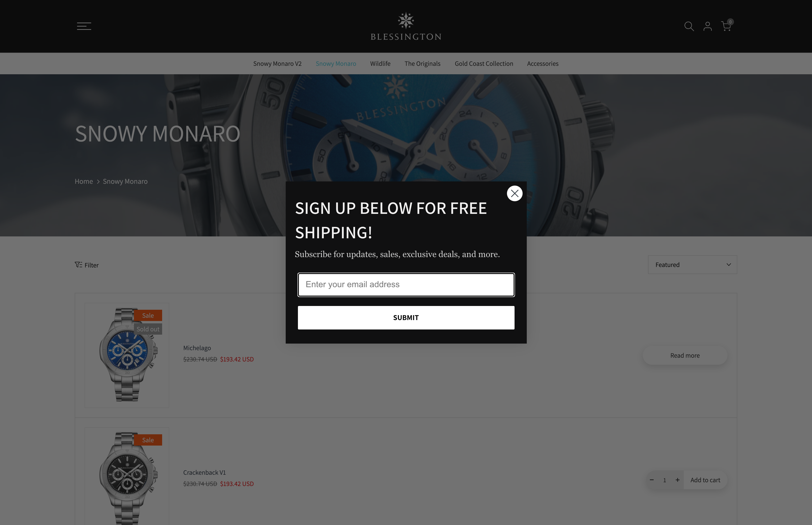Select The Originals menu item
The width and height of the screenshot is (812, 525).
[422, 63]
